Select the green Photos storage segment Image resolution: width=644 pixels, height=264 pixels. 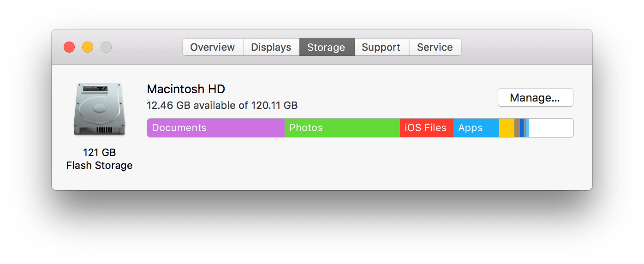pyautogui.click(x=342, y=128)
